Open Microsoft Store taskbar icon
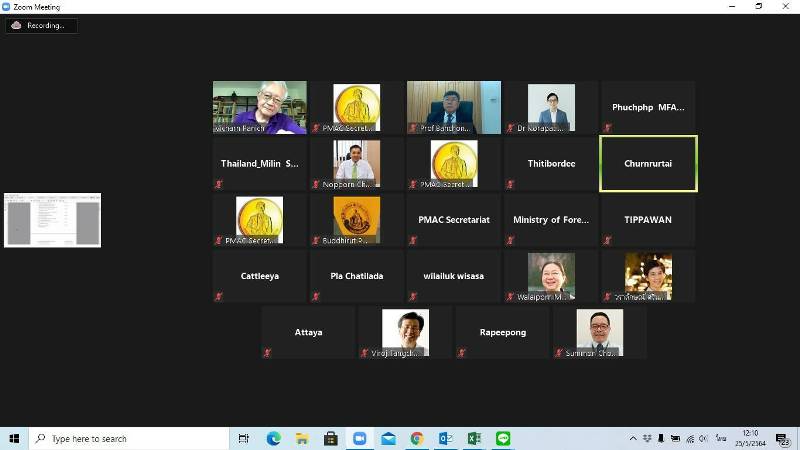The image size is (800, 450). point(330,438)
